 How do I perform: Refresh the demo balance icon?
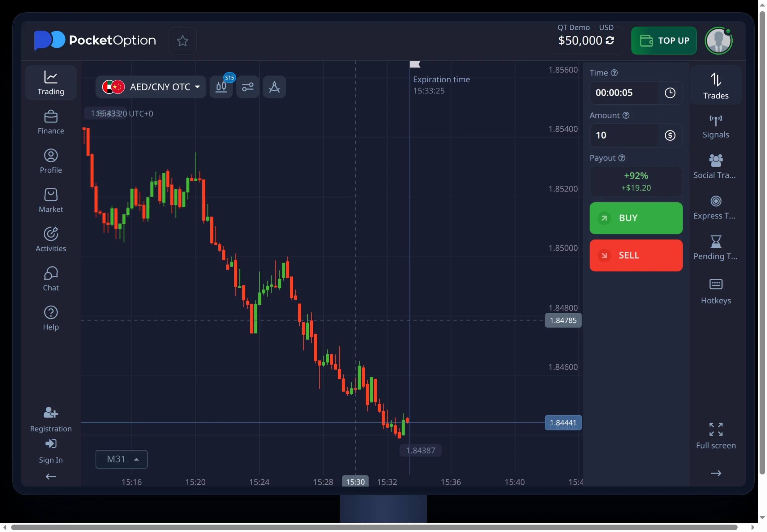pyautogui.click(x=610, y=40)
